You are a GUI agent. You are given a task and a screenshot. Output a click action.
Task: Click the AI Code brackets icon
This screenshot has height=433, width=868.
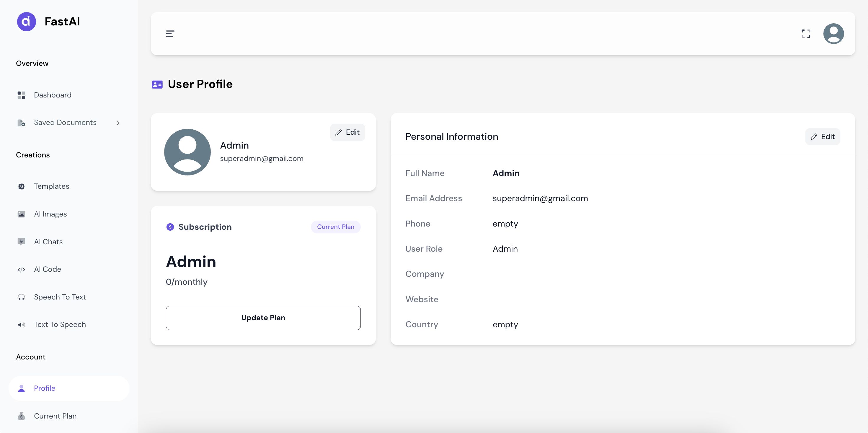click(21, 269)
